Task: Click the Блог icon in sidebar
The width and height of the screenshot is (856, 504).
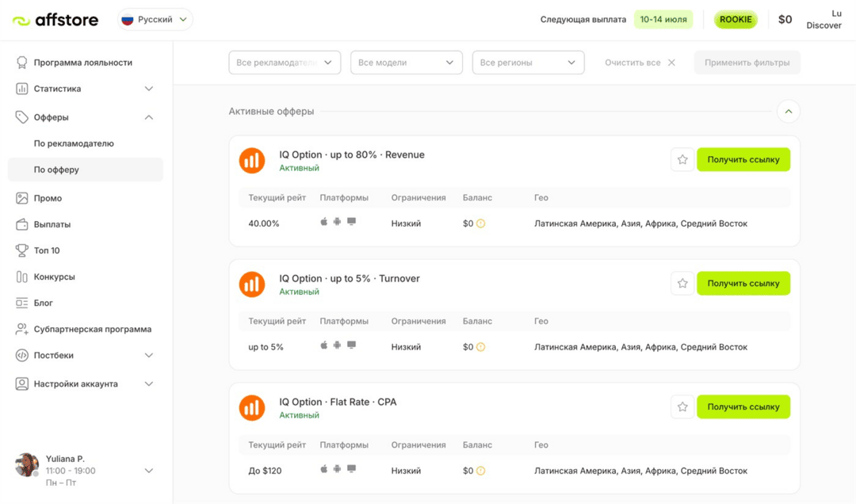Action: point(22,303)
